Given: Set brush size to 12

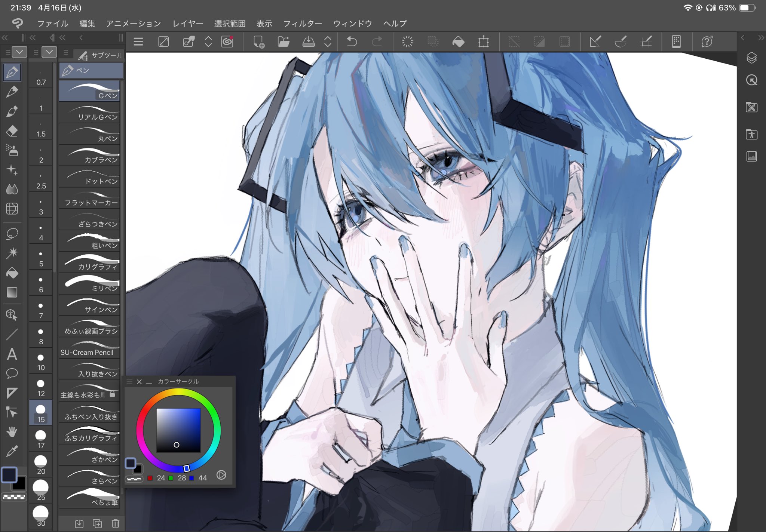Looking at the screenshot, I should click(41, 388).
